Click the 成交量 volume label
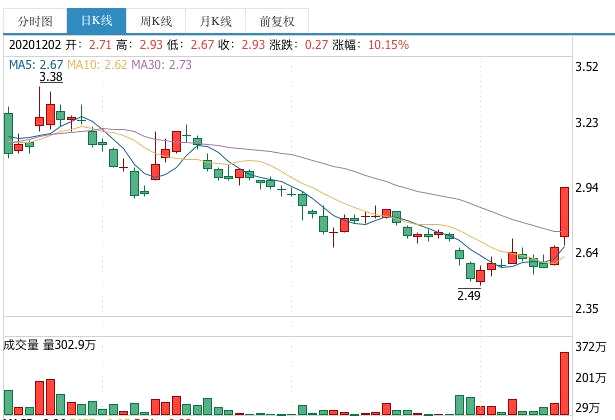 [x=23, y=345]
